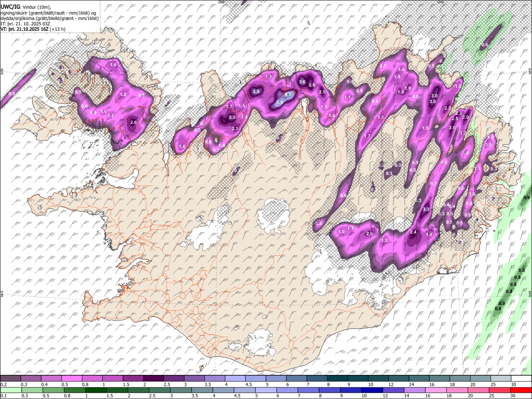This screenshot has height=399, width=532.
Task: Select the crimson-pink swatch labeled 25
Action: [x=500, y=390]
